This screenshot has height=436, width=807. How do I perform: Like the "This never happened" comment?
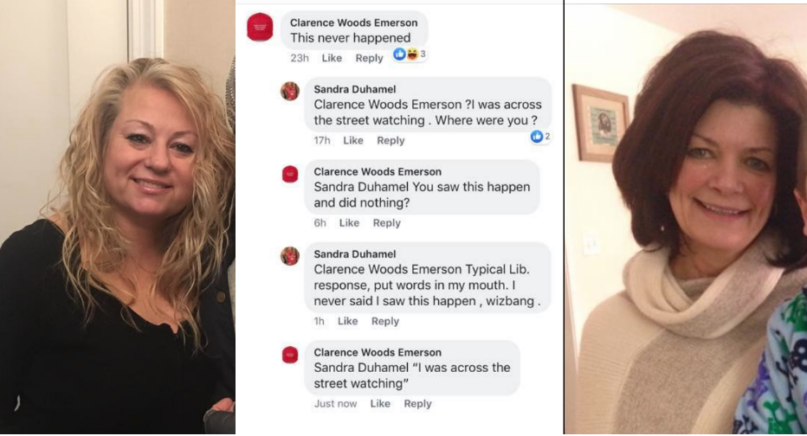332,58
